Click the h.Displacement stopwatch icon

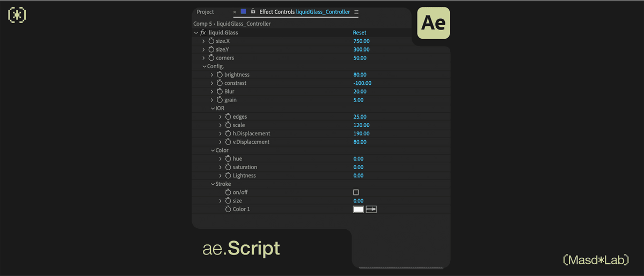tap(228, 134)
